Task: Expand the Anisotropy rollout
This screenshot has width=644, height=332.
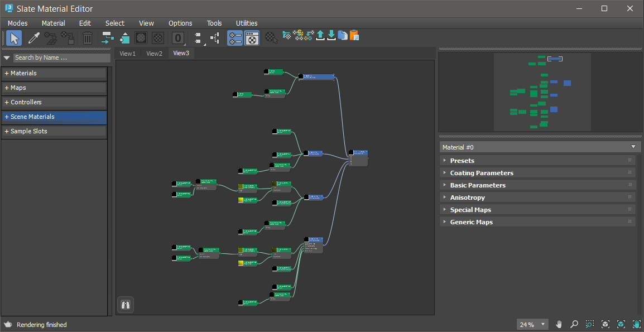Action: point(467,198)
